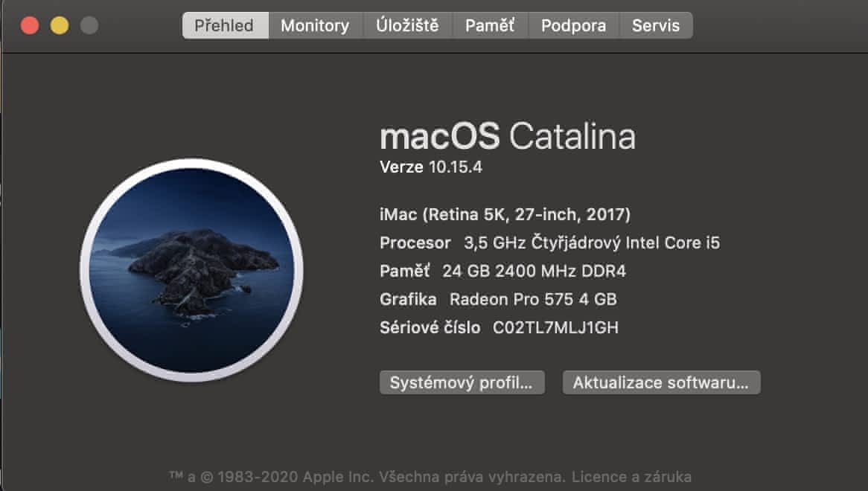Switch to the Servis tab
The image size is (868, 491).
(656, 25)
